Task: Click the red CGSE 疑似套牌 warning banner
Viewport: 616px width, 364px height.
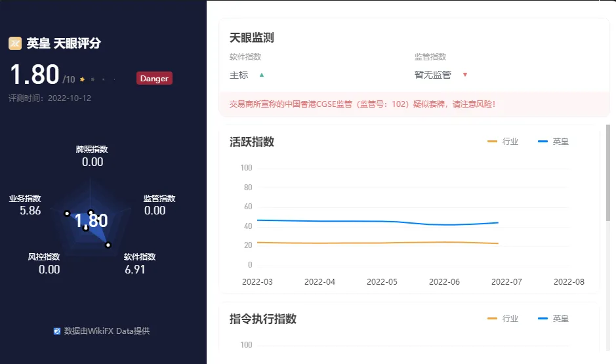Action: [x=414, y=104]
